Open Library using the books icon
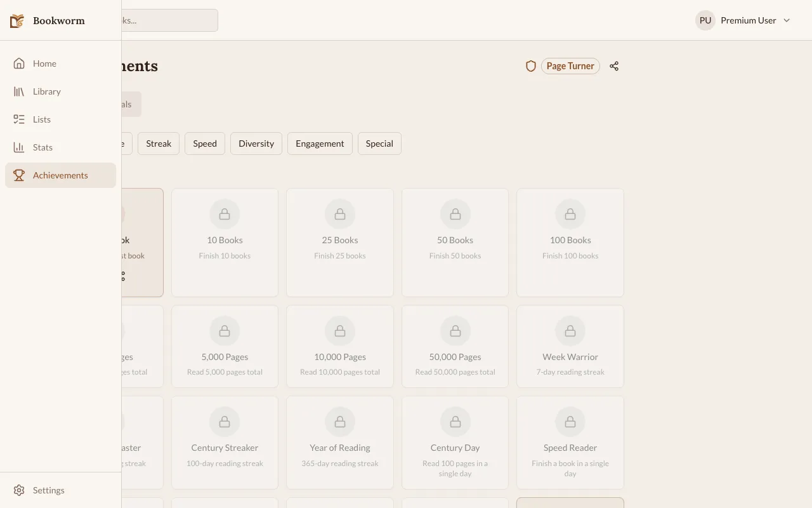The image size is (812, 508). [x=19, y=91]
